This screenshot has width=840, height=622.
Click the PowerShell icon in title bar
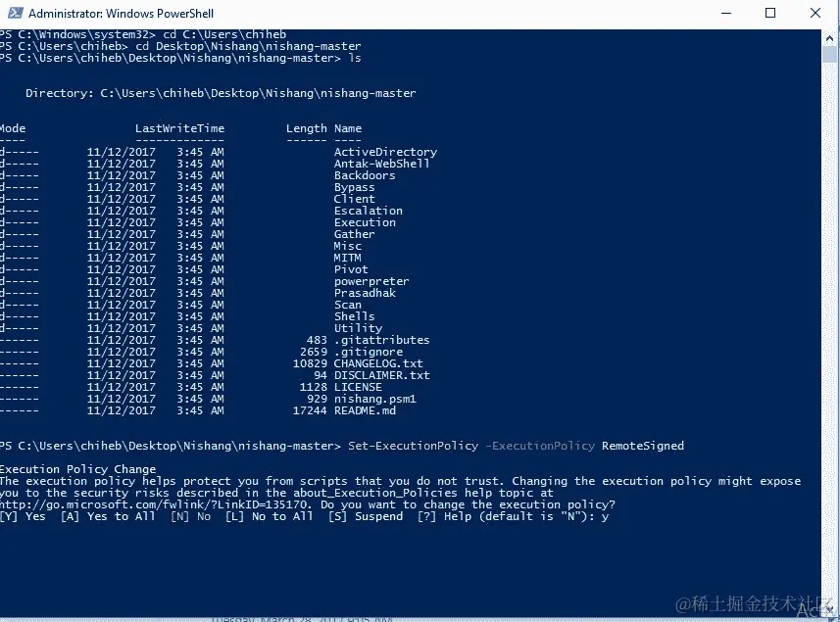point(16,13)
